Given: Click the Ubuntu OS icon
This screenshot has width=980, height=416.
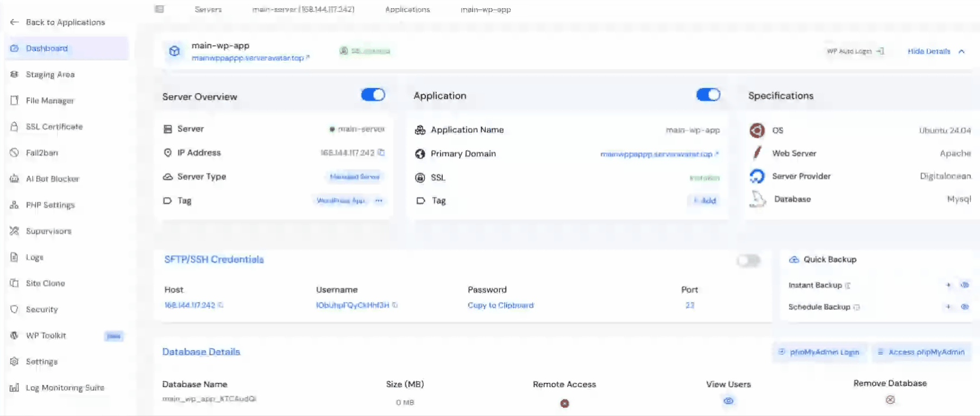Looking at the screenshot, I should (757, 131).
